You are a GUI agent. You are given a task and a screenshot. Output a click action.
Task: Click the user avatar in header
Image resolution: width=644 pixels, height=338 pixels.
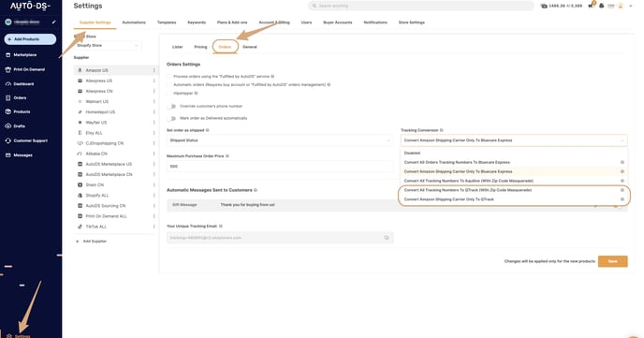coord(621,6)
